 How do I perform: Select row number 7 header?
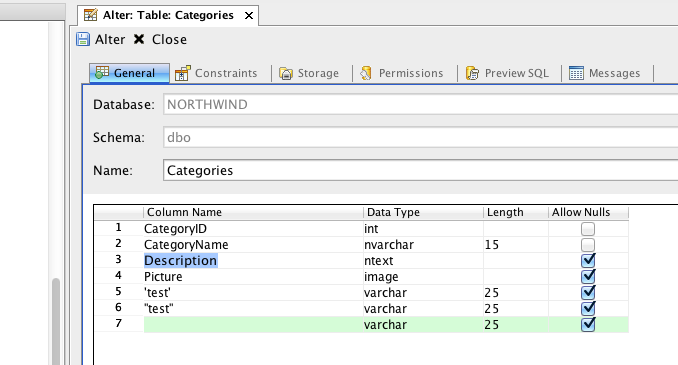pos(119,324)
